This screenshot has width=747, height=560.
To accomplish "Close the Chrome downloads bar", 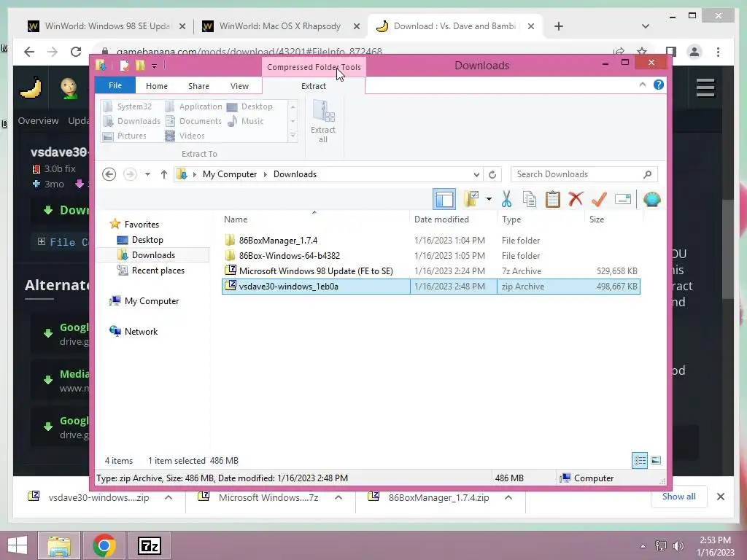I will (x=720, y=497).
